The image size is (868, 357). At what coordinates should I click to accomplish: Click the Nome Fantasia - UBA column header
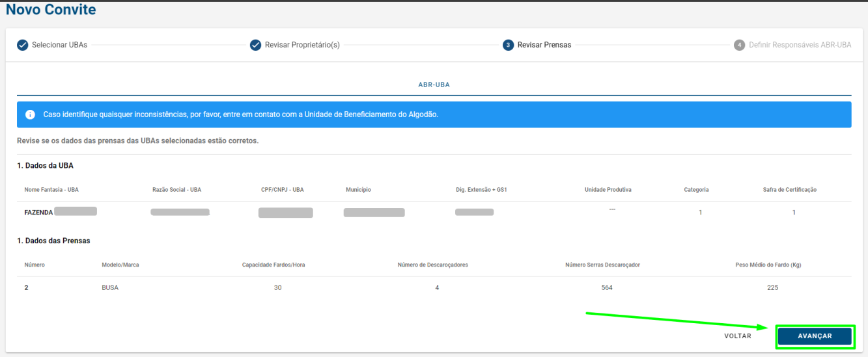pyautogui.click(x=51, y=190)
